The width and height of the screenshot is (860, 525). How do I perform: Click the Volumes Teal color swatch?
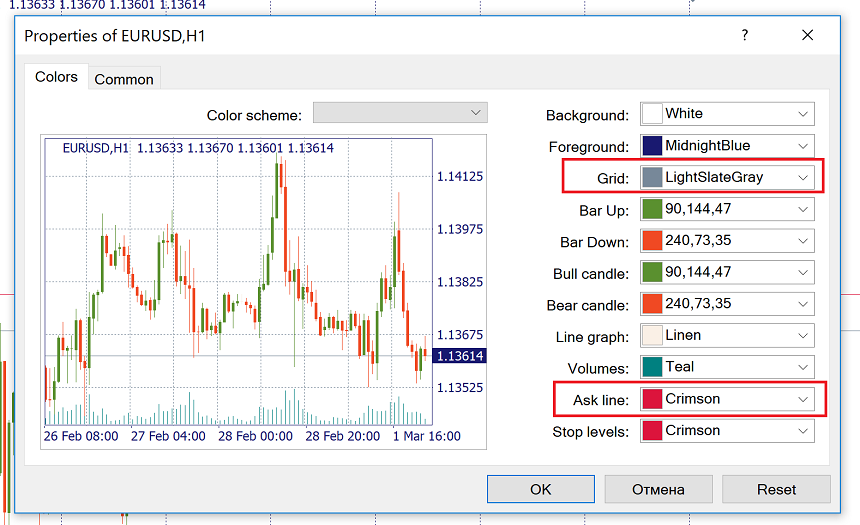[x=652, y=367]
